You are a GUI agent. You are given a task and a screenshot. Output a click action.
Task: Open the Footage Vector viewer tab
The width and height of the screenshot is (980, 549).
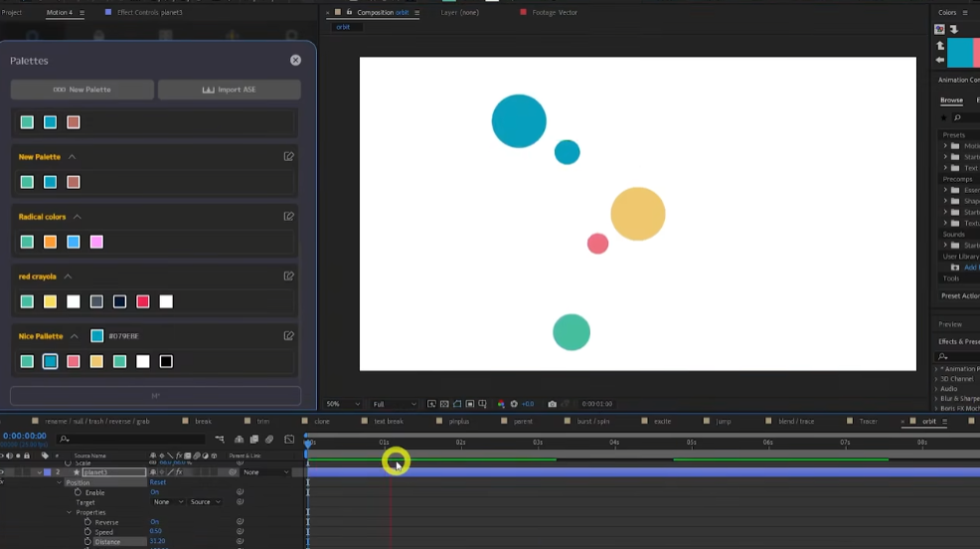point(555,13)
